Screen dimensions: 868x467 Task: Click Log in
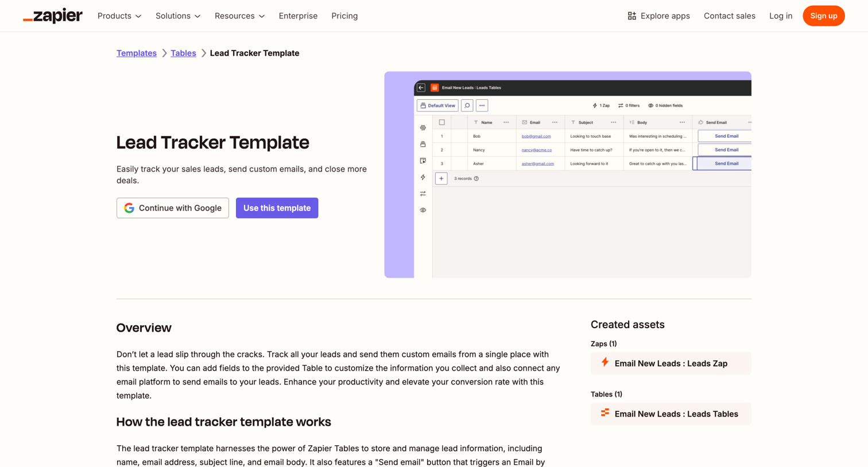click(781, 16)
